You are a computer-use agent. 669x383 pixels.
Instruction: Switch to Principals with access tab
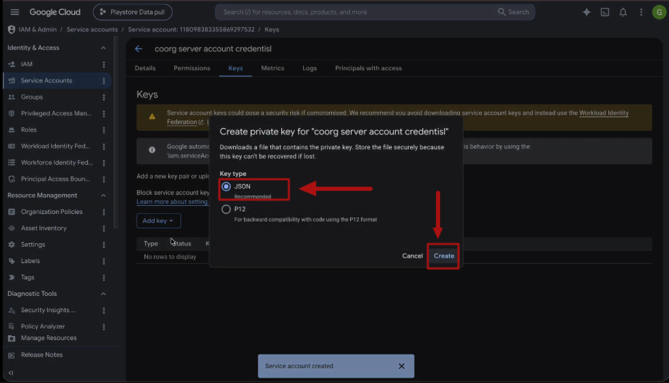tap(368, 68)
